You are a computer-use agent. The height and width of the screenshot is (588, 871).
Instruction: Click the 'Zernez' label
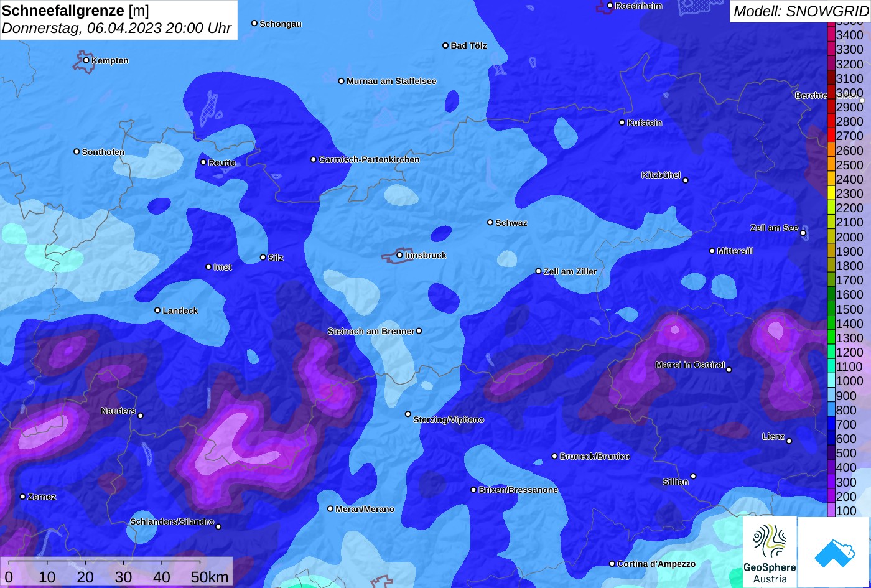[x=42, y=497]
